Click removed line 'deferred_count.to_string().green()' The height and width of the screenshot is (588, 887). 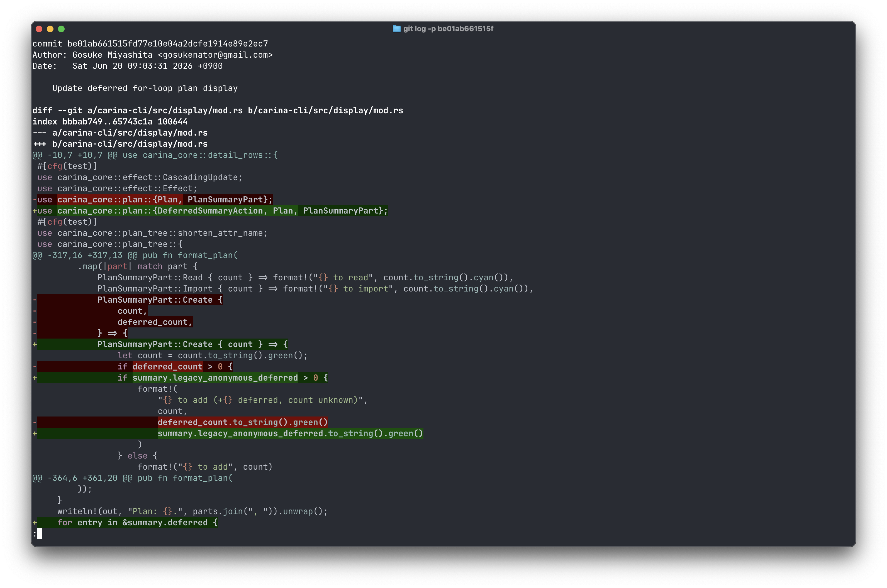[x=180, y=422]
